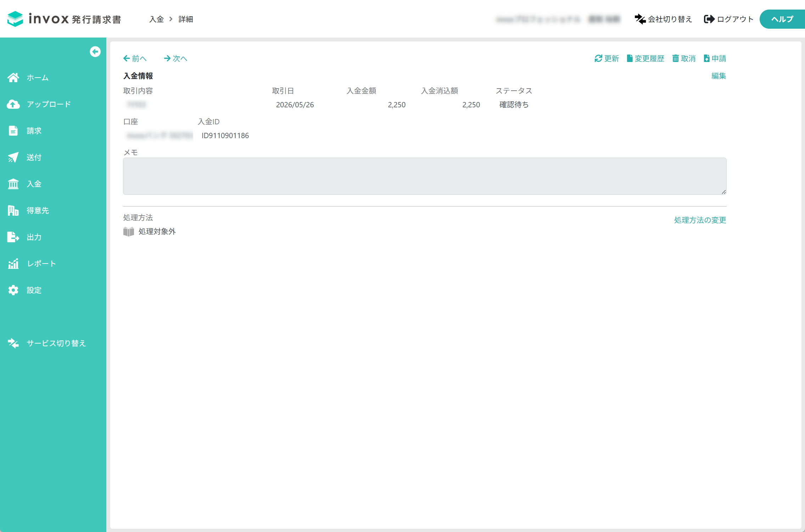
Task: Click the 編集 edit link
Action: 719,76
